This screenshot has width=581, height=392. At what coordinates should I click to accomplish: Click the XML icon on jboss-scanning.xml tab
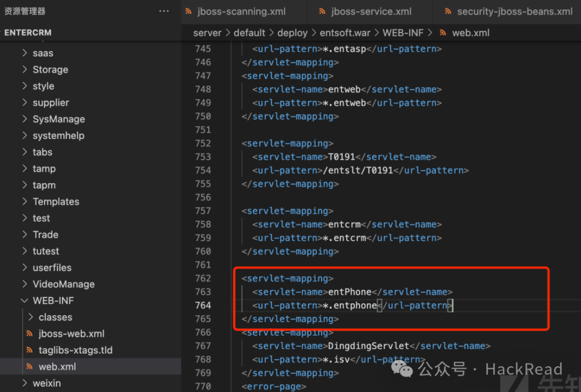pyautogui.click(x=189, y=11)
